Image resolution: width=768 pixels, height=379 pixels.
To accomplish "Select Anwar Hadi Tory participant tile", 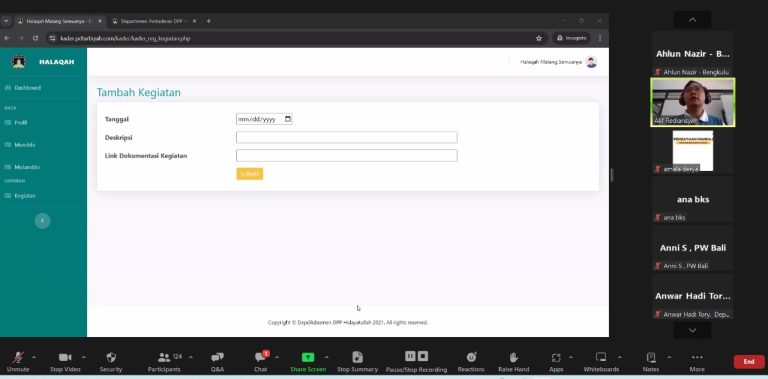I will [x=693, y=296].
